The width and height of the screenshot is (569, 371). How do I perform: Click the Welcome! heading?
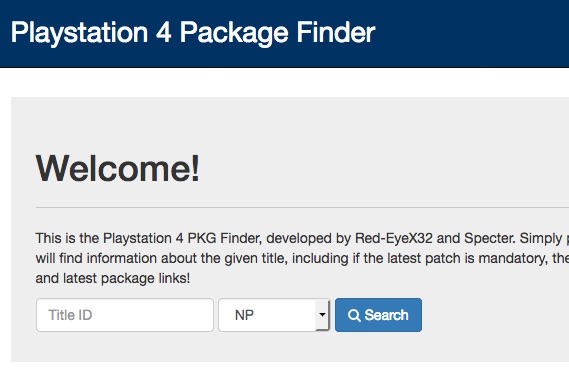coord(118,168)
